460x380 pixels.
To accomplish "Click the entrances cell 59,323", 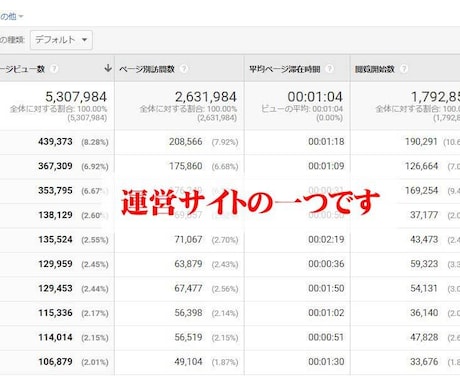I will click(424, 264).
